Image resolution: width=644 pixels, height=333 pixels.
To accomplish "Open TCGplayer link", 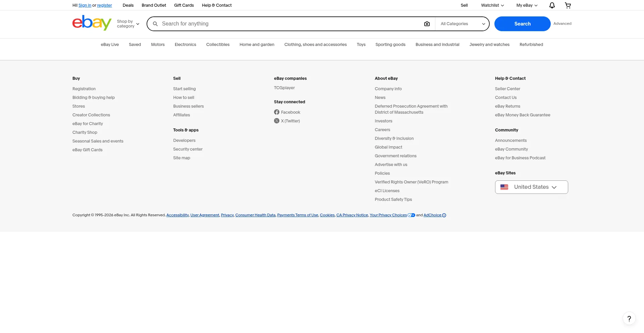I will 284,88.
